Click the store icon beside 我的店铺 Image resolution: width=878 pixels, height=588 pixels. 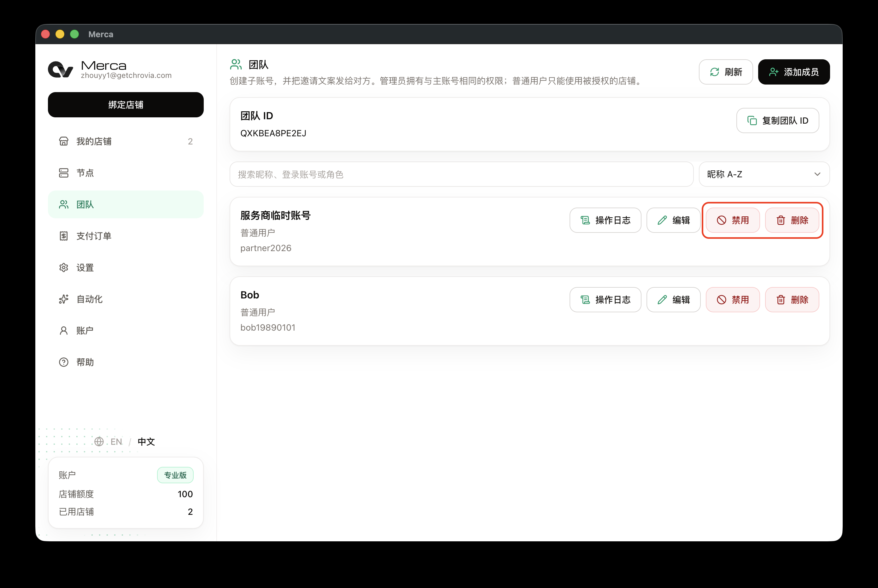pyautogui.click(x=64, y=141)
